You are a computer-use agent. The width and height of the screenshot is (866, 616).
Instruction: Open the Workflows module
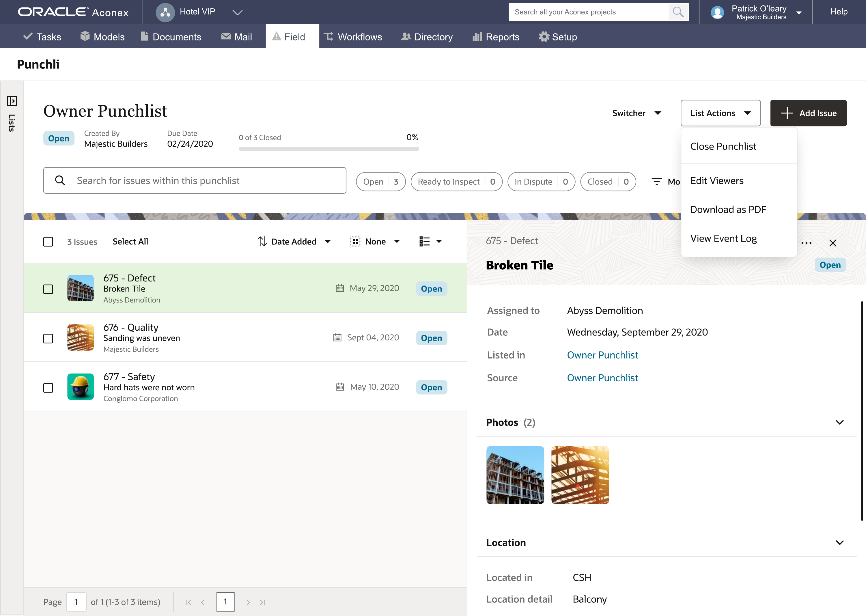coord(353,37)
